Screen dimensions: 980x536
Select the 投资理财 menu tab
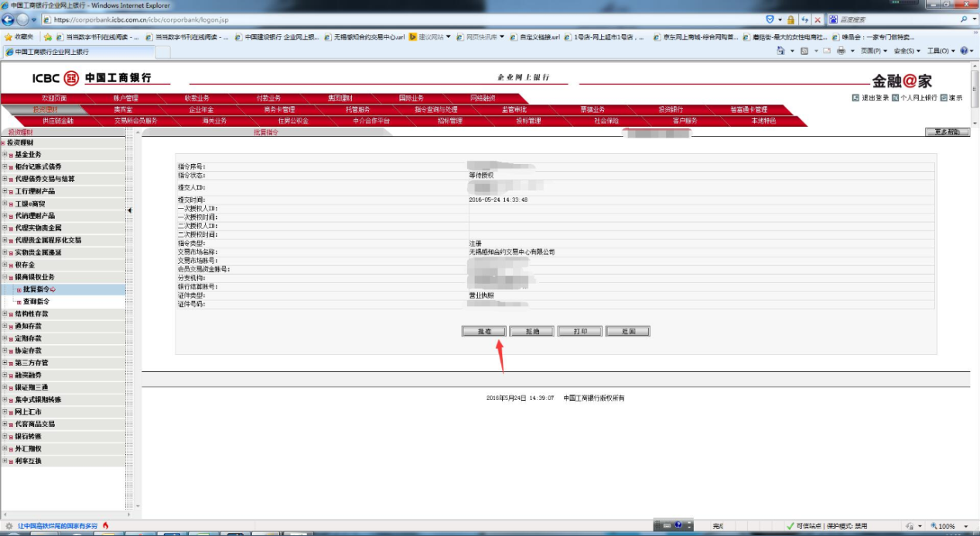pos(45,110)
